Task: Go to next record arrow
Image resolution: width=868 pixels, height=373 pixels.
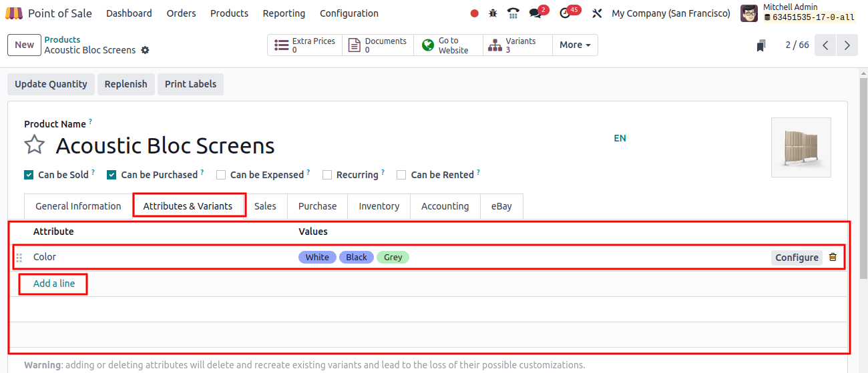Action: [x=847, y=45]
